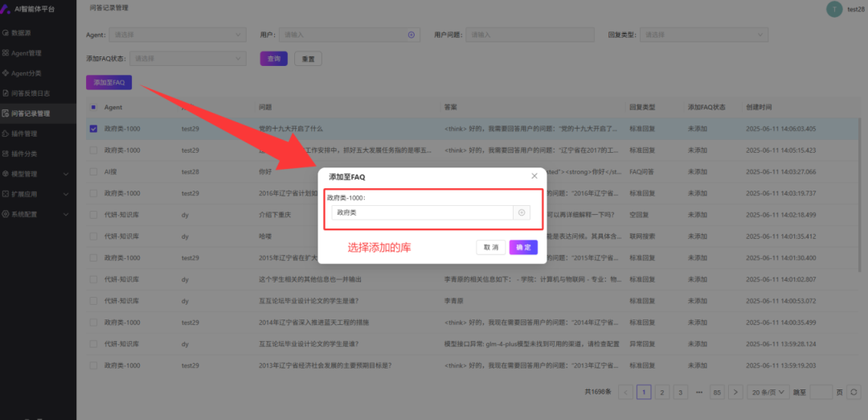Select 问答记录管理 in the sidebar
This screenshot has height=420, width=868.
point(39,113)
